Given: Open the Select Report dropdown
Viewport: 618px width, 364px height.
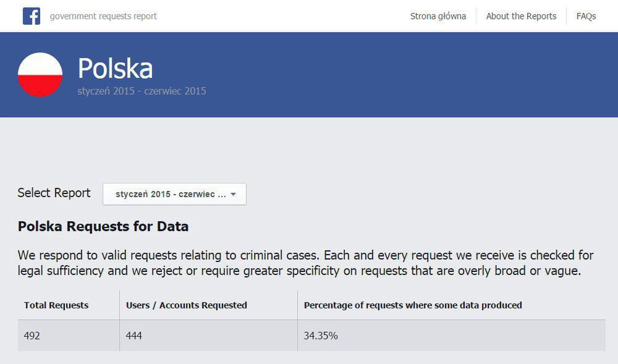Looking at the screenshot, I should click(176, 193).
